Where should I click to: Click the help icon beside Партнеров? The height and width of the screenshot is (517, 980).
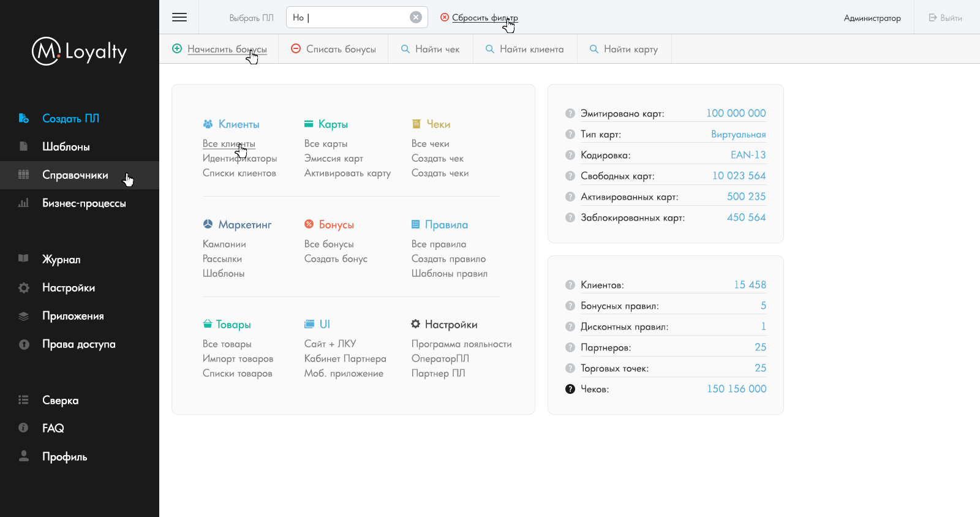click(x=570, y=347)
